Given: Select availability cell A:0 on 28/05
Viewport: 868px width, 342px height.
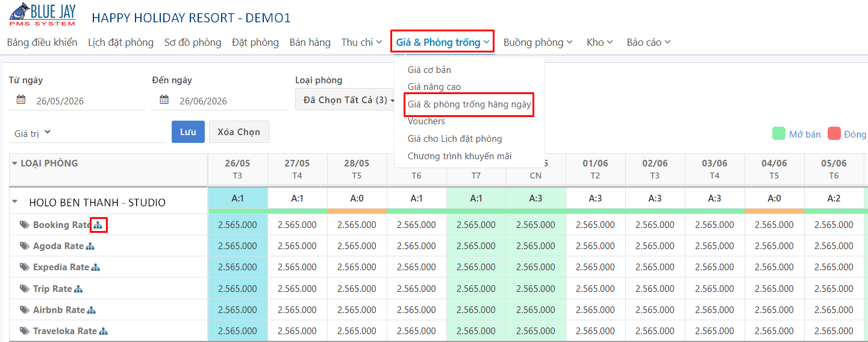Looking at the screenshot, I should 357,198.
